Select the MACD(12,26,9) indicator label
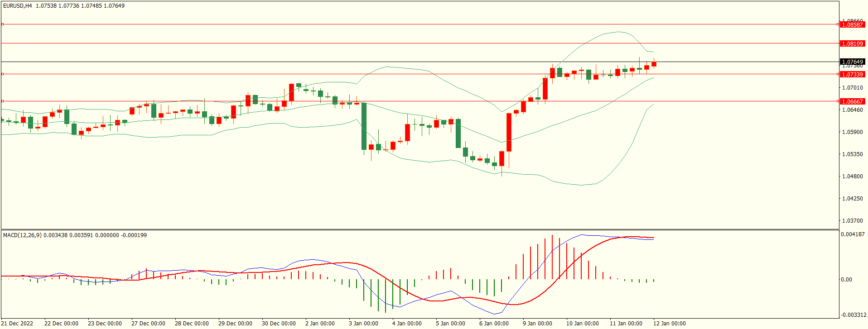 tap(22, 235)
